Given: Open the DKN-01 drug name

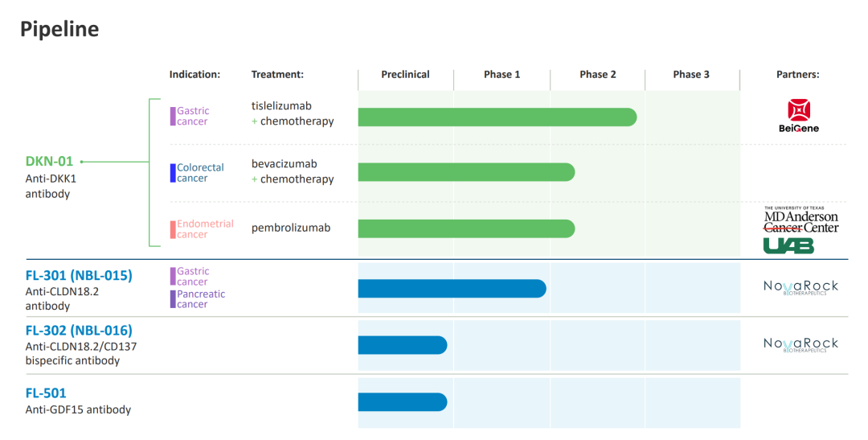Looking at the screenshot, I should click(49, 161).
